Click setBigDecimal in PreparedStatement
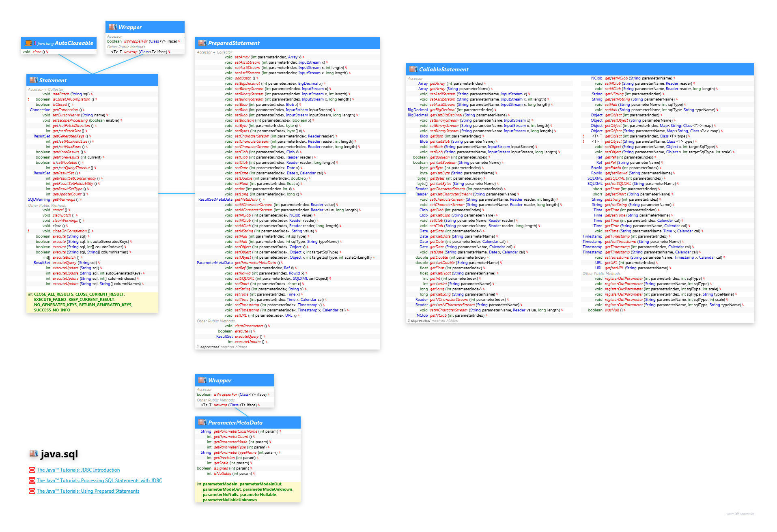This screenshot has width=777, height=532. click(247, 84)
